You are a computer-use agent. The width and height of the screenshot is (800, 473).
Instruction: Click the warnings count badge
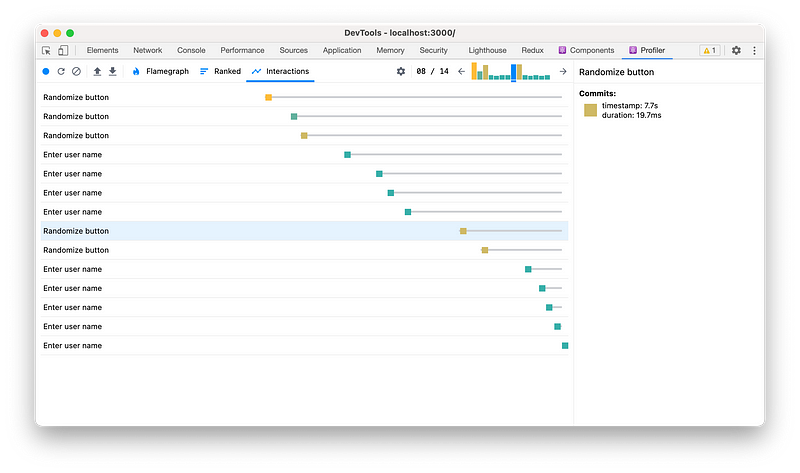tap(709, 50)
